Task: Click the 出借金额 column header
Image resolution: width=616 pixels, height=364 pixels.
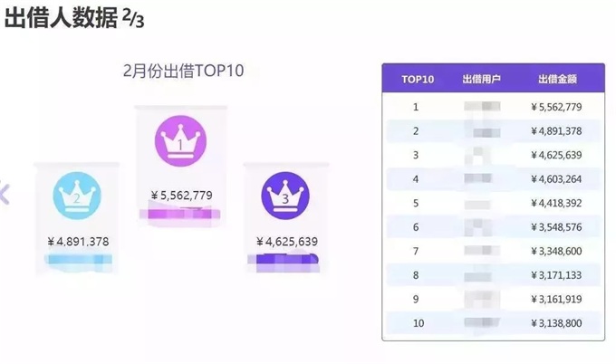Action: coord(556,79)
